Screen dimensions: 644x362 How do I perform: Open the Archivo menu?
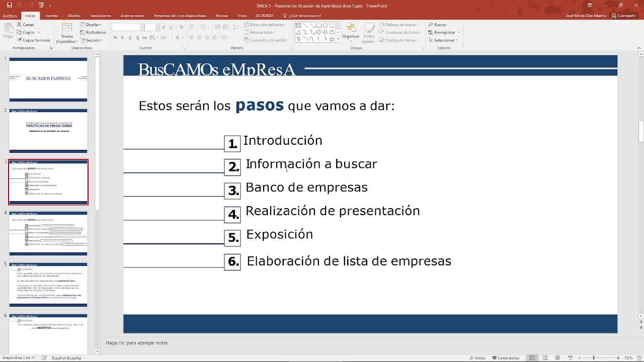click(10, 16)
